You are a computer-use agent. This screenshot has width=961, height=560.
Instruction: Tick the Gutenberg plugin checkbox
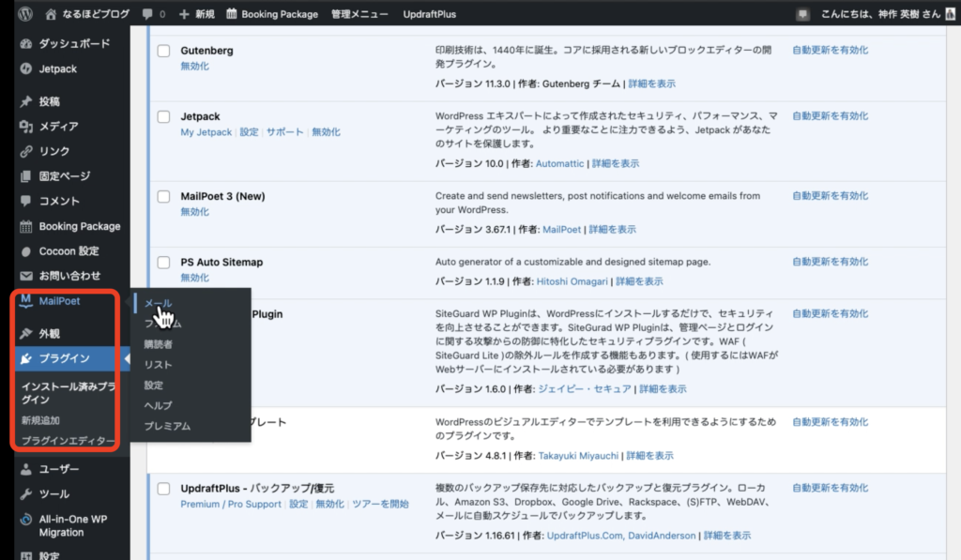click(163, 51)
